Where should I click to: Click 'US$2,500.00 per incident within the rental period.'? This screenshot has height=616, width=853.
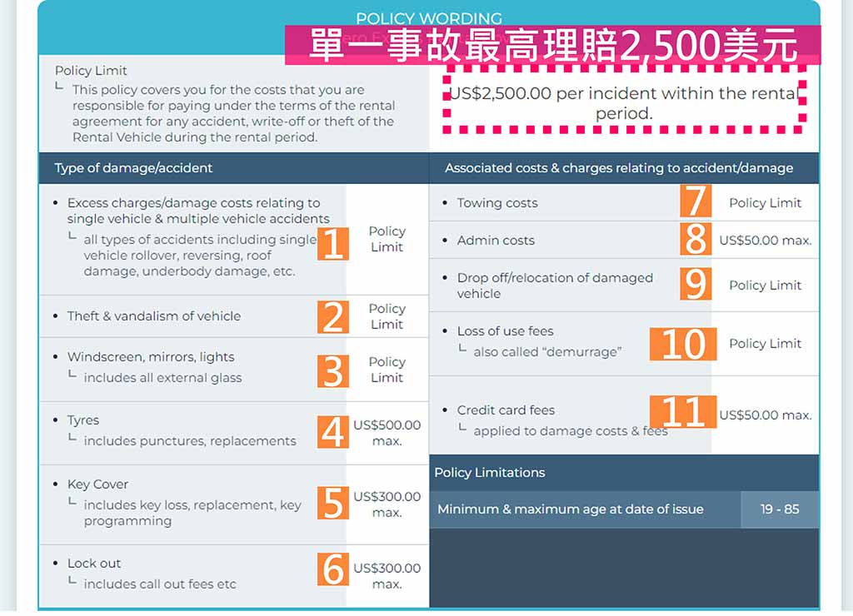[x=623, y=102]
